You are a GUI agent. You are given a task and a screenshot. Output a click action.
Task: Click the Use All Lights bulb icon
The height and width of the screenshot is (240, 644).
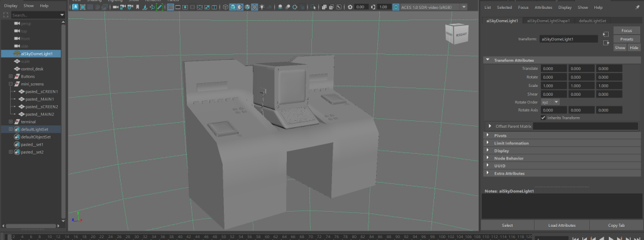(262, 7)
